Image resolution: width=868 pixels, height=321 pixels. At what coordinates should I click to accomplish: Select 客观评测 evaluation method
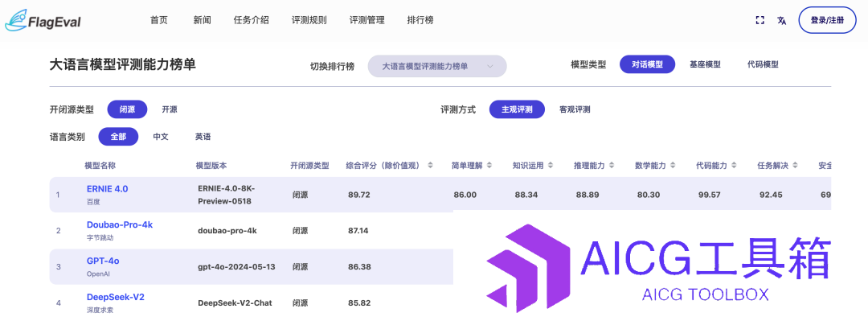point(575,109)
